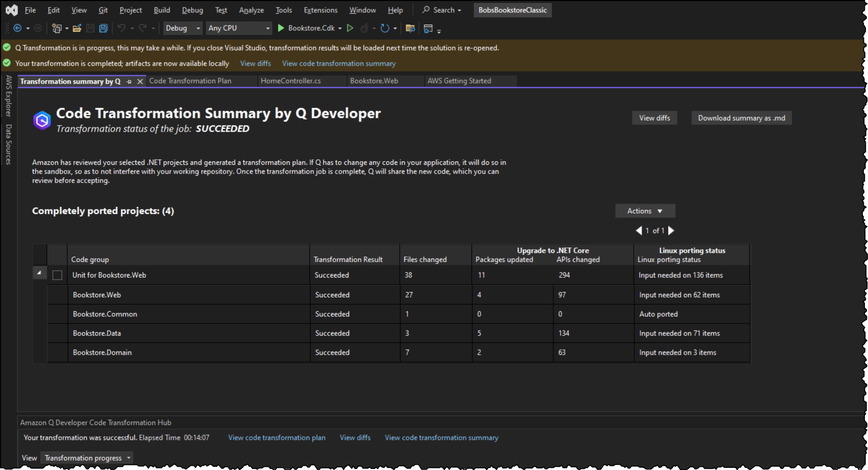This screenshot has width=868, height=470.
Task: Open the Transformation progress view dropdown
Action: tap(86, 457)
